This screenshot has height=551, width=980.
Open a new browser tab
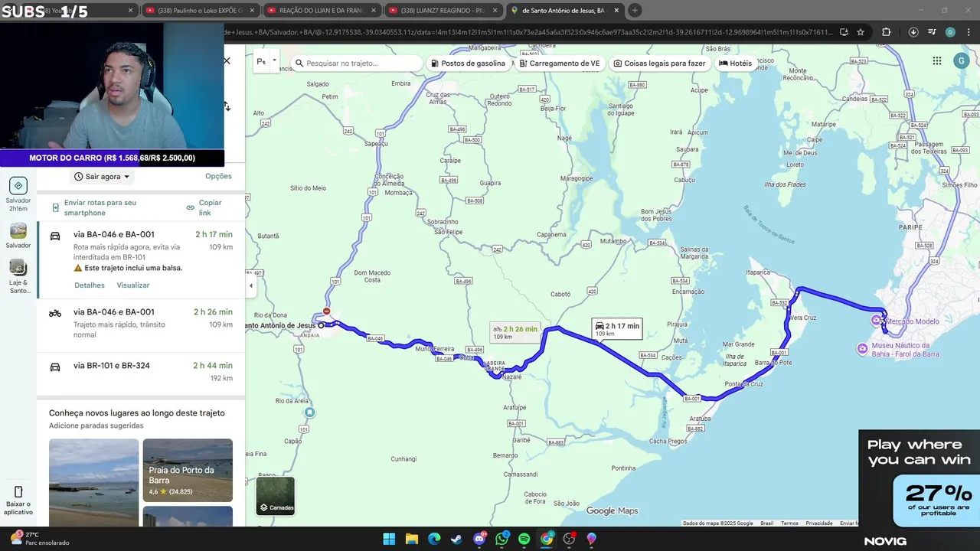[635, 11]
